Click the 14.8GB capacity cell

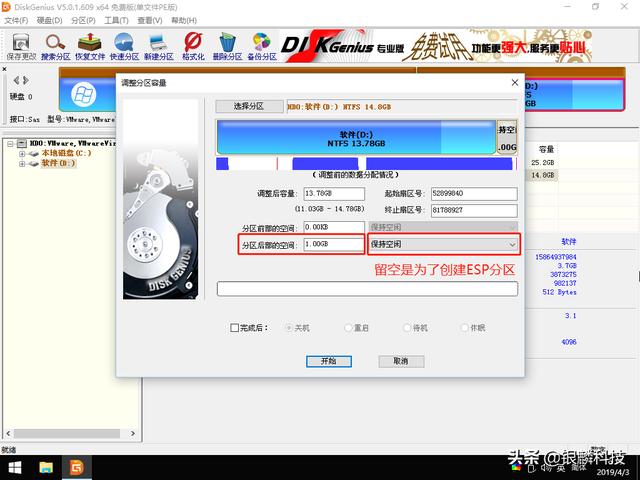point(542,175)
